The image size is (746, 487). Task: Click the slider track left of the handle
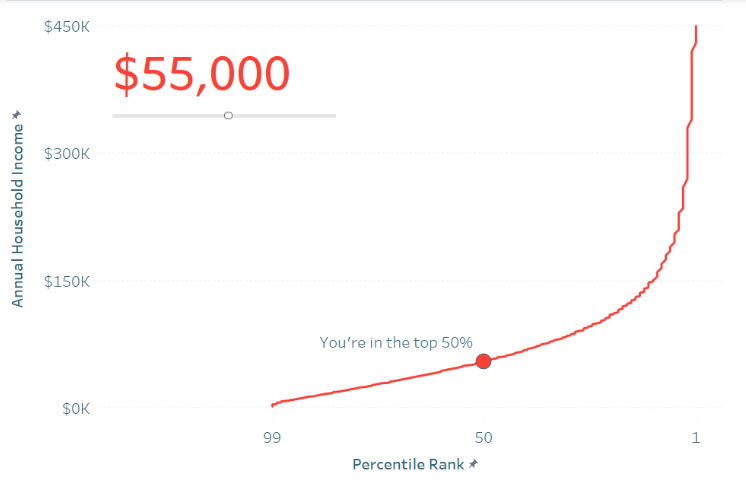coord(168,116)
